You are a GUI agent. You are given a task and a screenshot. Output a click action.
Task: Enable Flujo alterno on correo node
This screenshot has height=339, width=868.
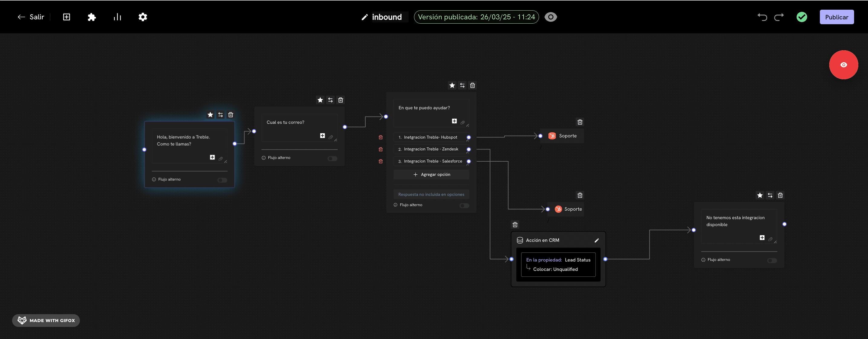[x=332, y=158]
